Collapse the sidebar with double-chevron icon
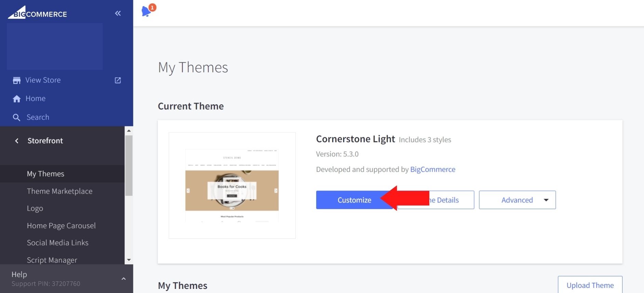Viewport: 644px width, 293px height. coord(118,13)
